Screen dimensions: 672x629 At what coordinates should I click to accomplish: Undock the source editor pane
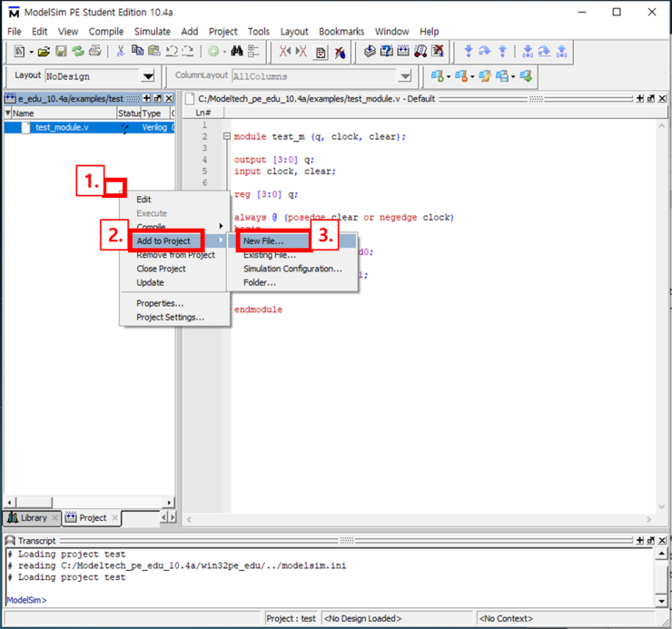[651, 99]
